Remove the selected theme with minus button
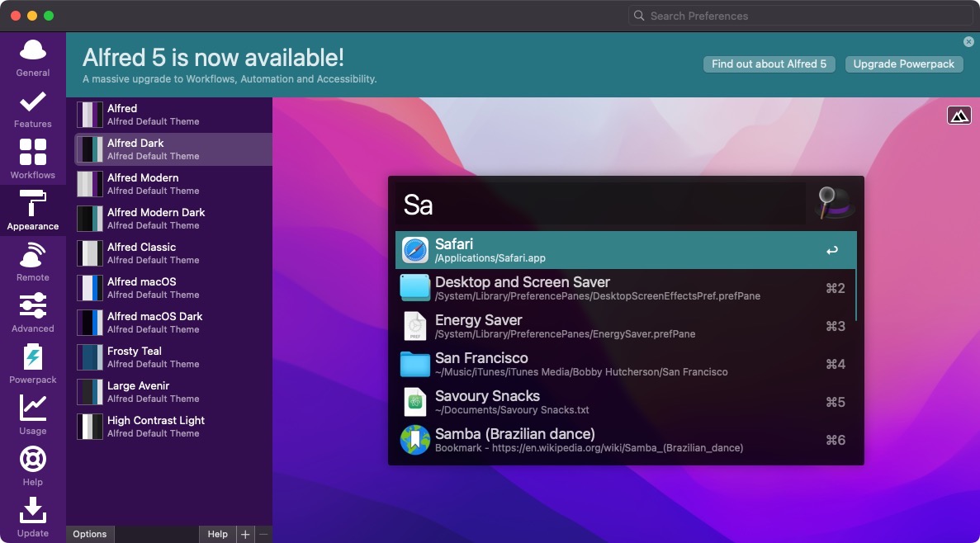The width and height of the screenshot is (980, 543). (x=263, y=534)
